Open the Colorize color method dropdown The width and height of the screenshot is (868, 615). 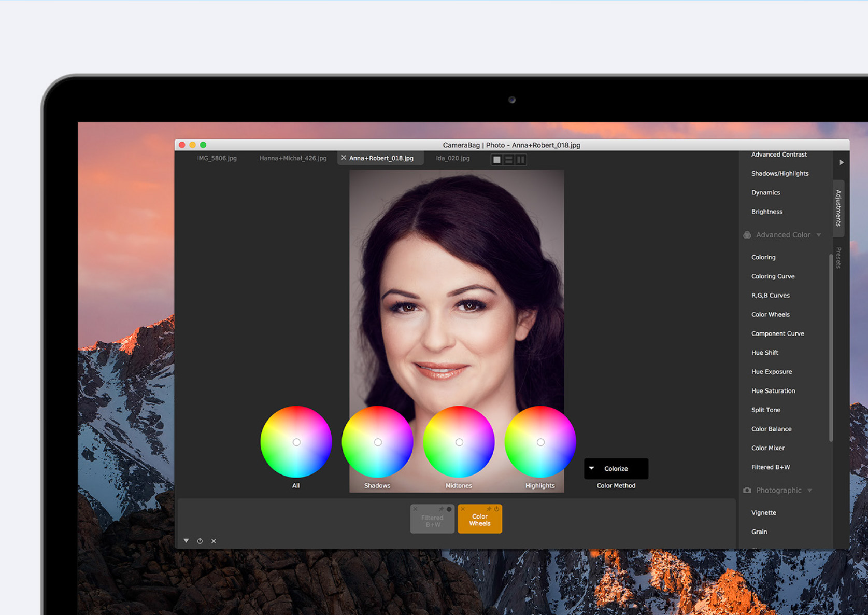pos(616,469)
